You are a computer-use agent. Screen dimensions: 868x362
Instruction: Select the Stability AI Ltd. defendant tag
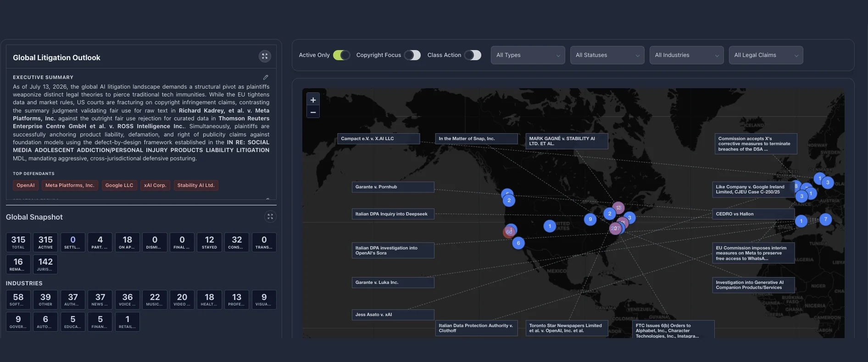[196, 186]
